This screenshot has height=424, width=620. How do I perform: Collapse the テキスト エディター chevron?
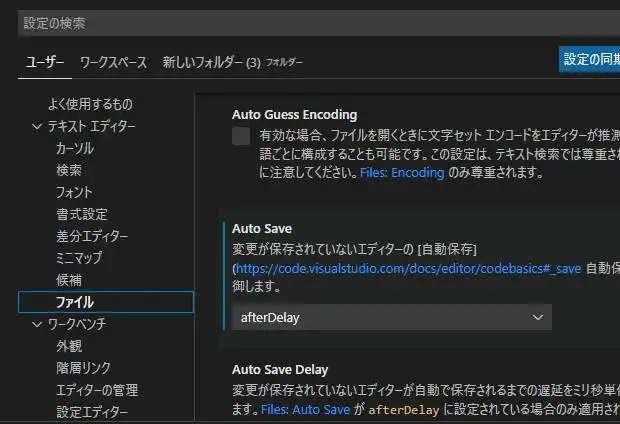tap(37, 127)
